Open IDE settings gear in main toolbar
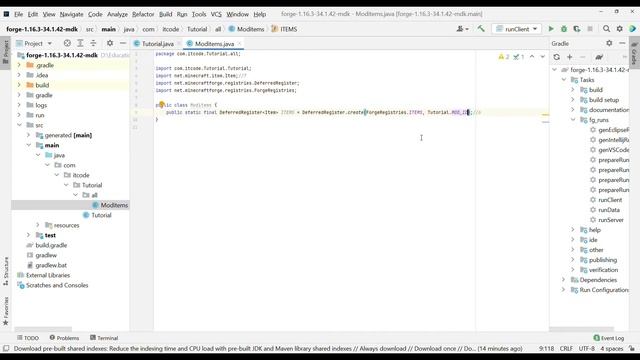The width and height of the screenshot is (640, 360). (x=620, y=29)
